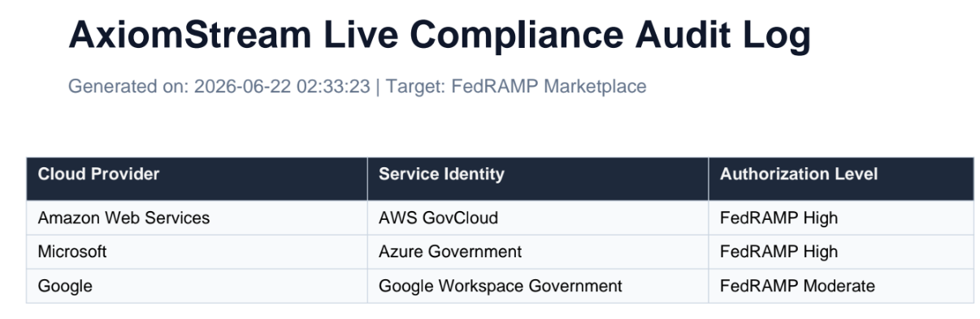Click the Google Workspace Government cell
This screenshot has width=980, height=319.
pos(537,286)
